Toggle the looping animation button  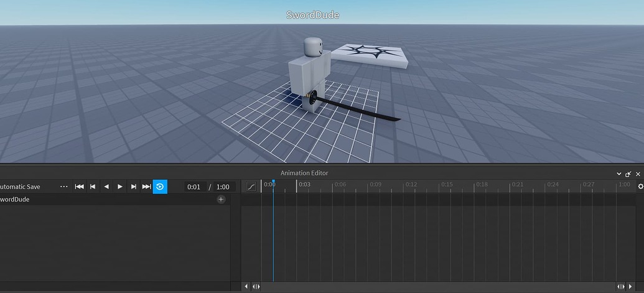tap(160, 187)
